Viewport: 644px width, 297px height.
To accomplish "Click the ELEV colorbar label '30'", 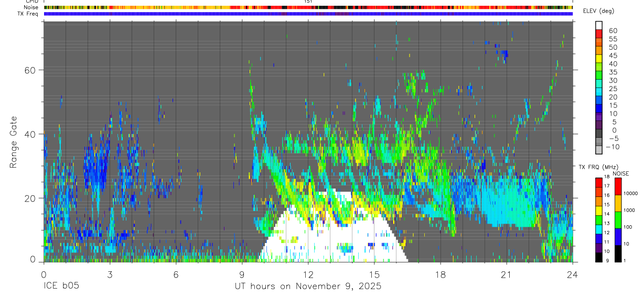I will [x=613, y=80].
